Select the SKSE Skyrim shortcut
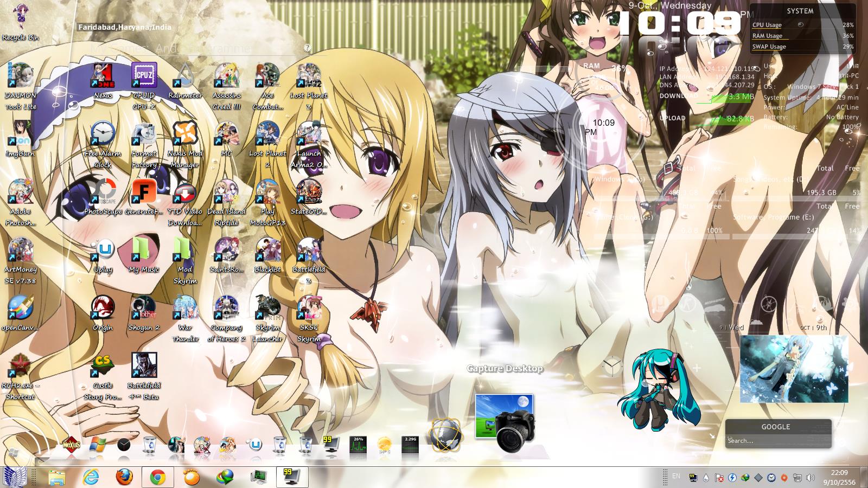868x488 pixels. click(x=309, y=319)
